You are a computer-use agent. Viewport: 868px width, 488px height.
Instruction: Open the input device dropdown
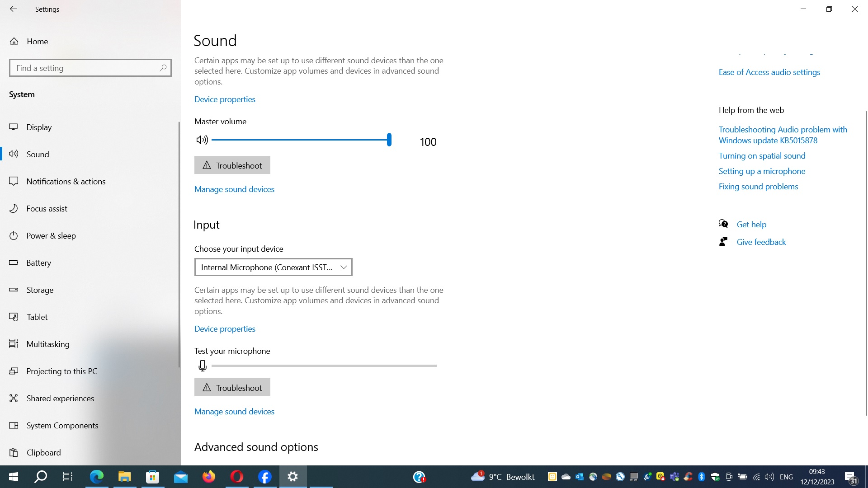(x=273, y=267)
